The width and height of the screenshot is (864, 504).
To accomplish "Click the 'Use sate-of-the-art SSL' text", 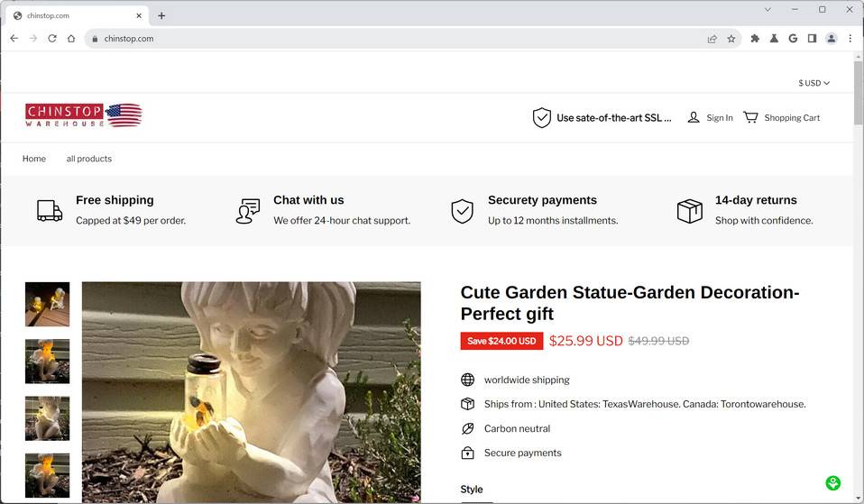I will pos(614,118).
